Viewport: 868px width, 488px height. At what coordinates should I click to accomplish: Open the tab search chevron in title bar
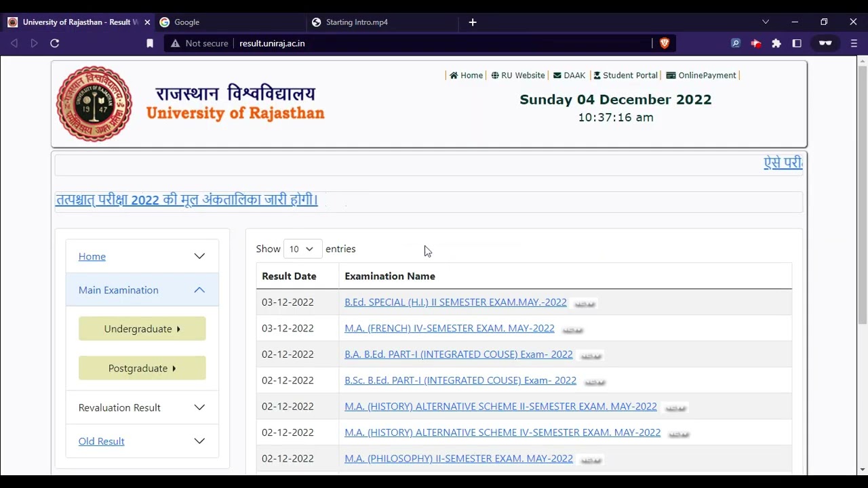766,22
